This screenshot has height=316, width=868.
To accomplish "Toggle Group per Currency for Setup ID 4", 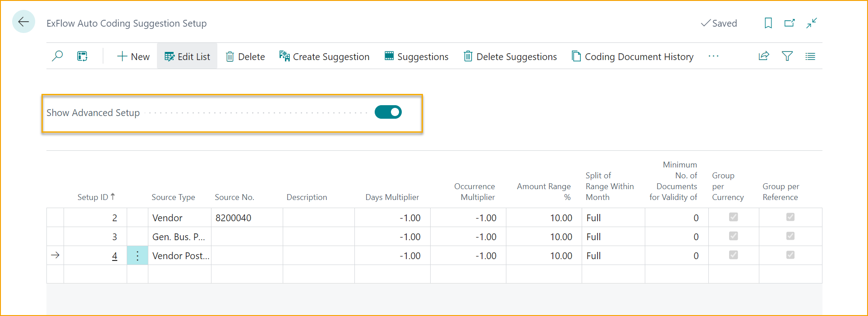I will coord(734,255).
